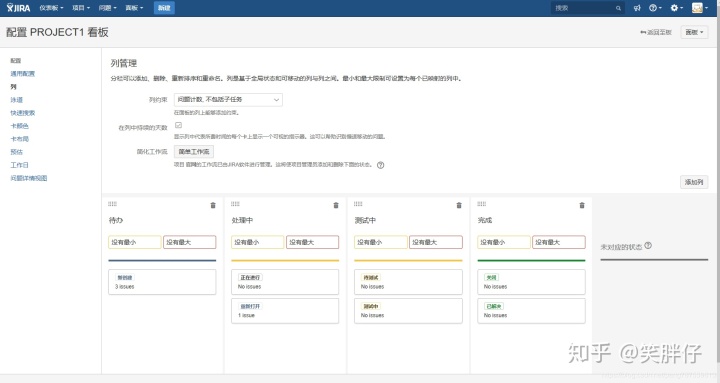Click the 待办 column minimum field
This screenshot has height=383, width=720.
[135, 242]
